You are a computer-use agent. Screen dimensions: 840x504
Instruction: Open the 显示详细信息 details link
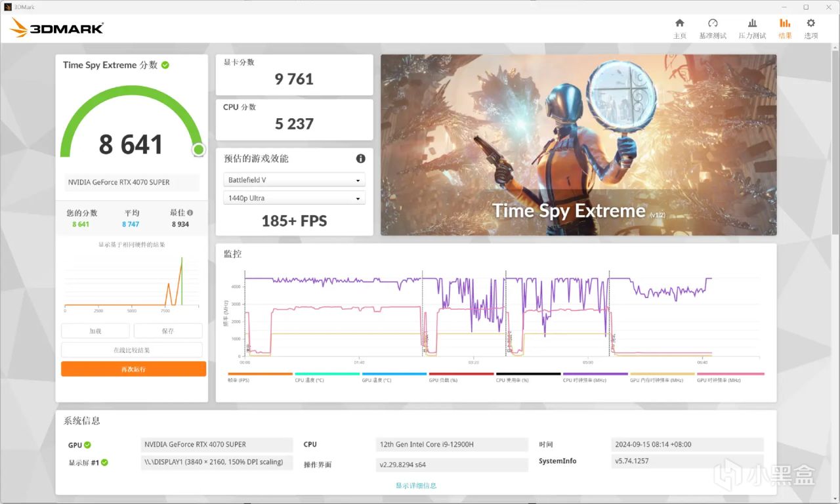(416, 486)
